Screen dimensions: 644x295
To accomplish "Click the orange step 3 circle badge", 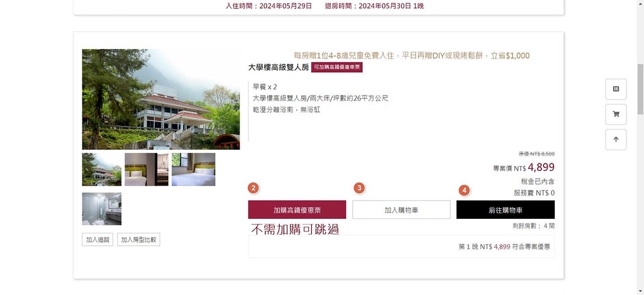I will (359, 188).
